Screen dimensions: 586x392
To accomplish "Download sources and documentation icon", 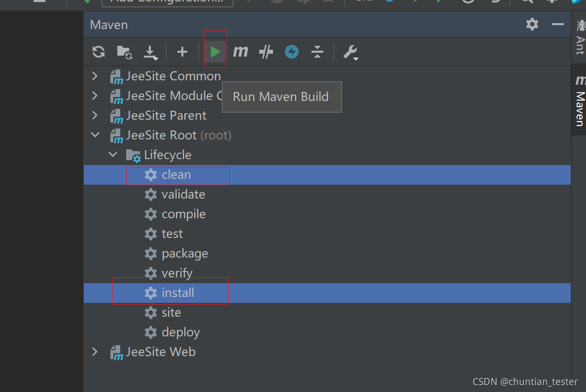I will 151,53.
